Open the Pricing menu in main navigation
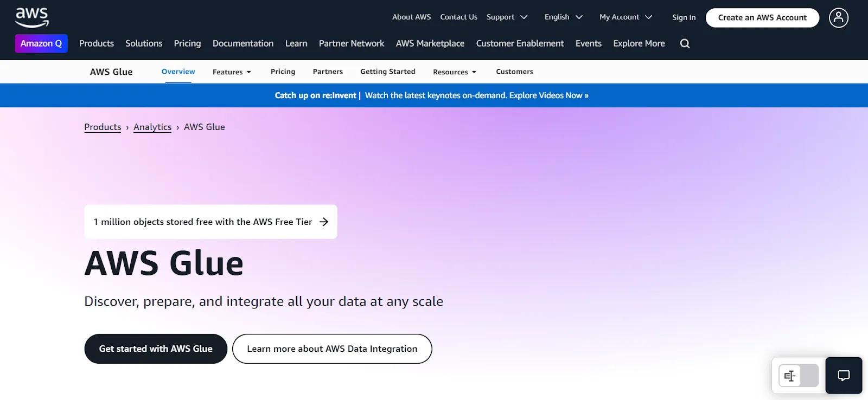This screenshot has height=400, width=868. click(x=187, y=43)
